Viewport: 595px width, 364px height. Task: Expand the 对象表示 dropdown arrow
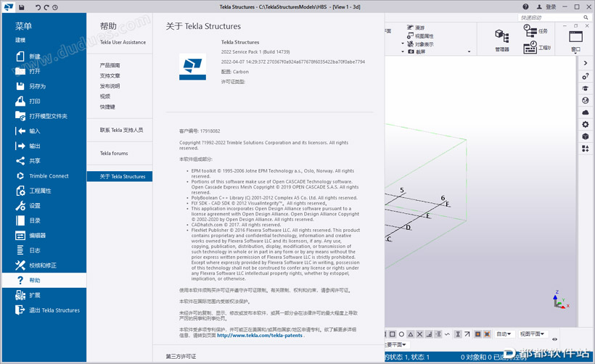click(403, 44)
